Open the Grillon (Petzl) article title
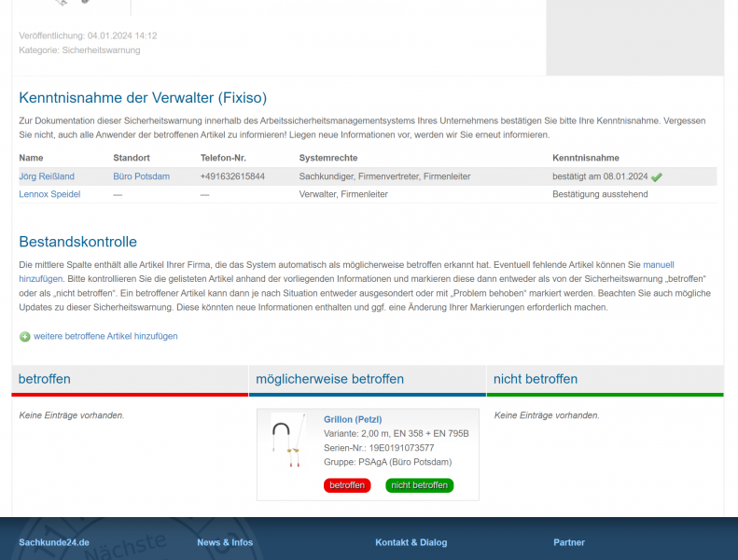Screen dimensions: 738x560 [x=353, y=419]
